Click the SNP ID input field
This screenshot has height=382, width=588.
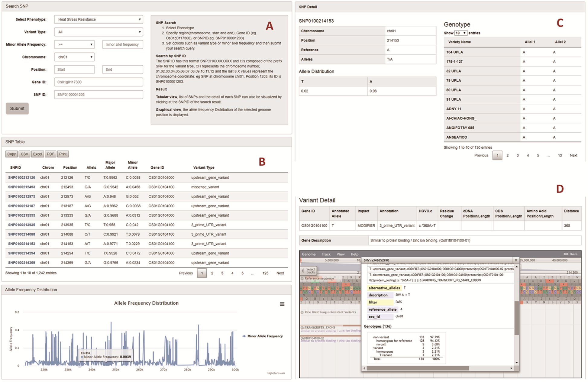[99, 95]
